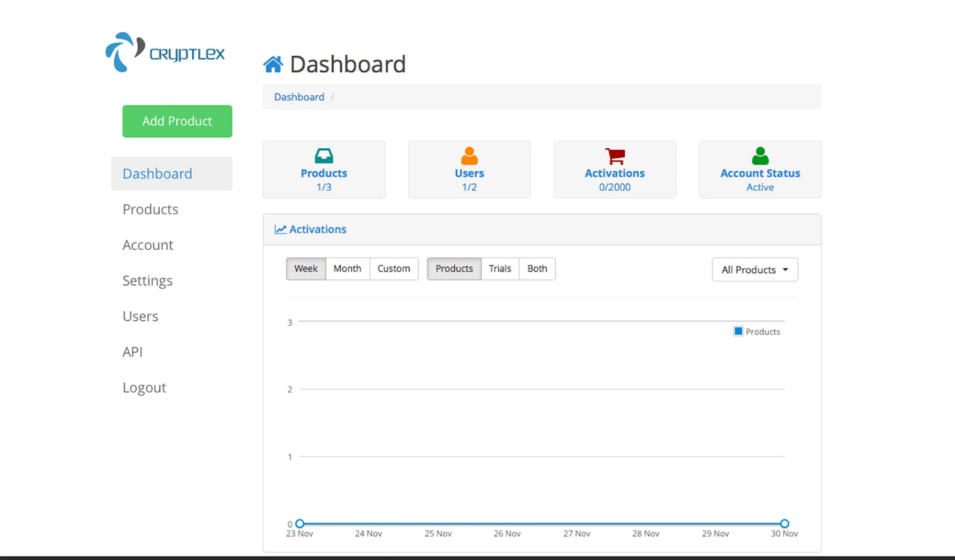The width and height of the screenshot is (955, 560).
Task: Click the home icon beside Dashboard heading
Action: point(274,63)
